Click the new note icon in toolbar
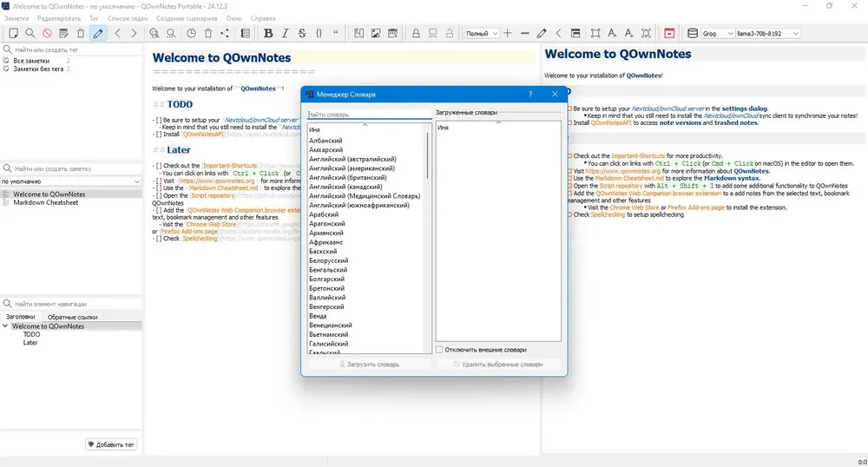 point(13,33)
